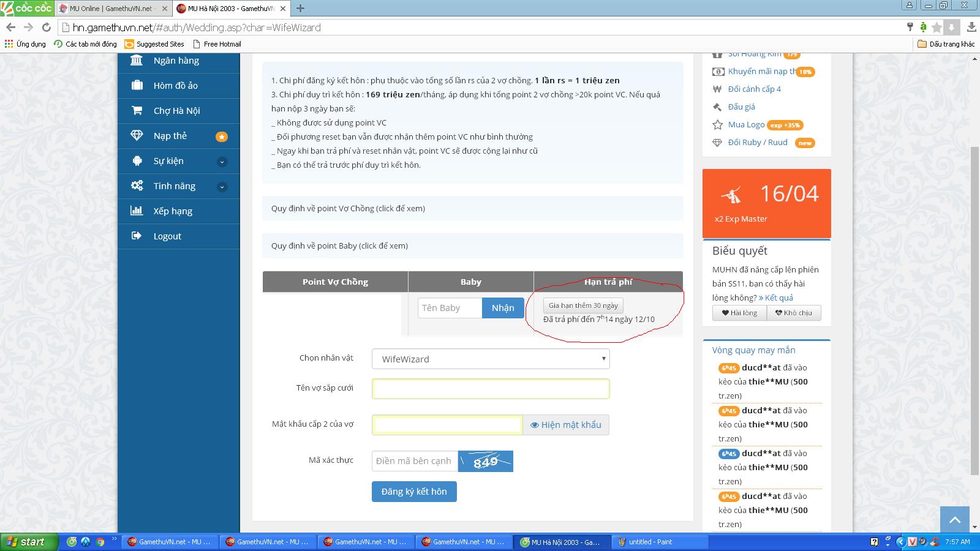Open the shopping cart icon for Chợ Hà Nội
The width and height of the screenshot is (980, 551).
(137, 110)
